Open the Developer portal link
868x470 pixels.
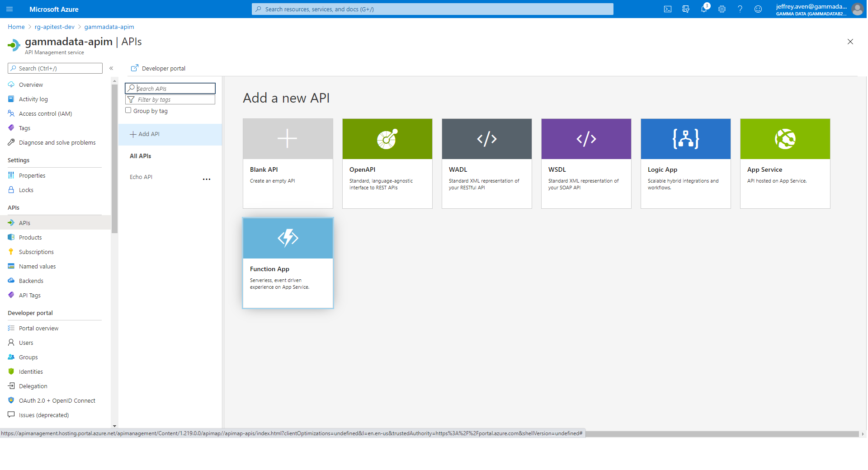(158, 68)
